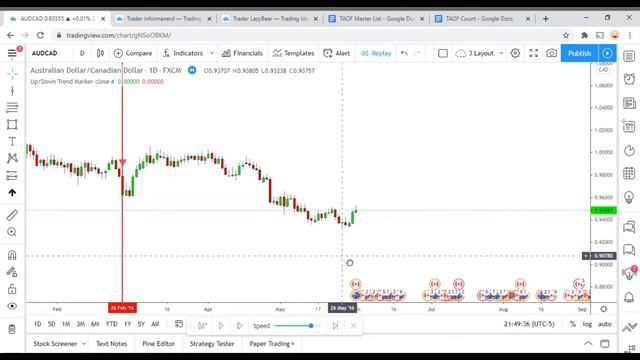Enter fullscreen mode
The width and height of the screenshot is (640, 360).
point(533,53)
